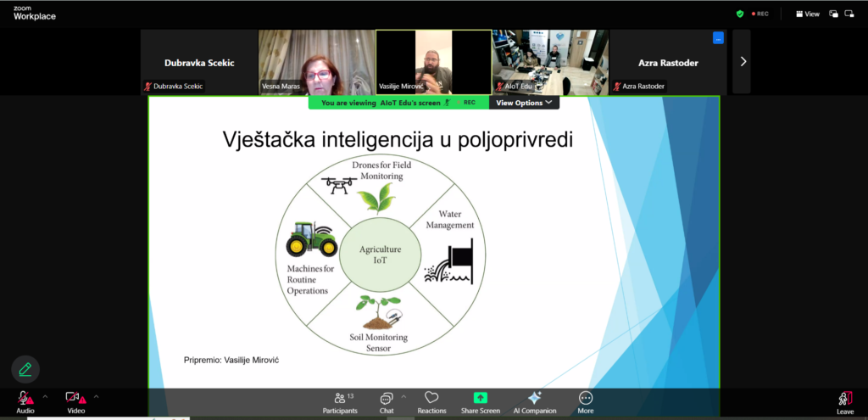This screenshot has height=420, width=868.
Task: Expand the video settings arrow next to Video
Action: pyautogui.click(x=96, y=396)
